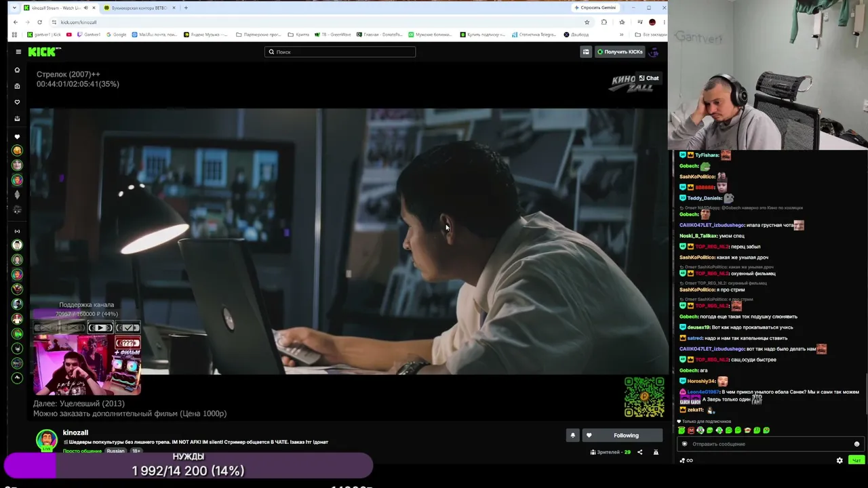868x488 pixels.
Task: Go back in browser history
Action: (x=16, y=22)
